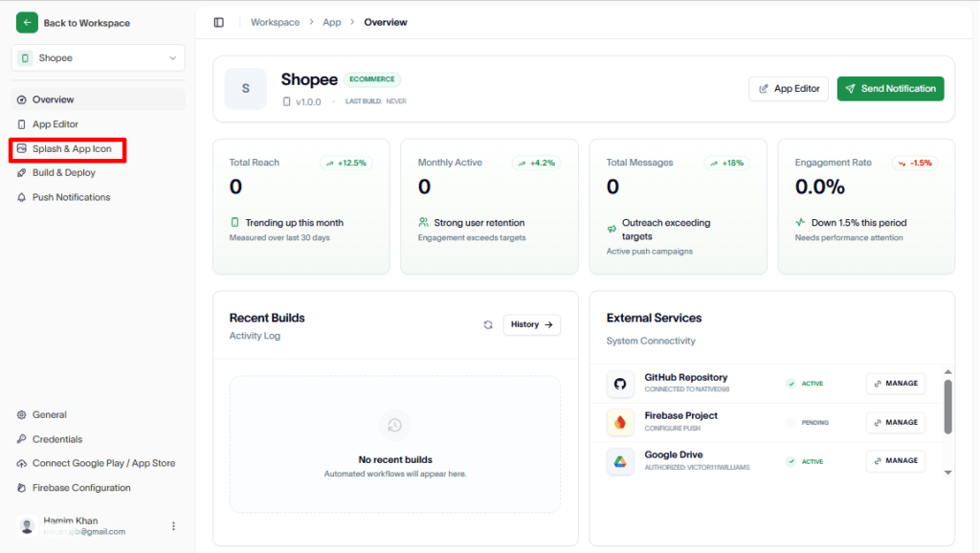Click the Overview sidebar icon
This screenshot has height=553, width=980.
coord(22,100)
